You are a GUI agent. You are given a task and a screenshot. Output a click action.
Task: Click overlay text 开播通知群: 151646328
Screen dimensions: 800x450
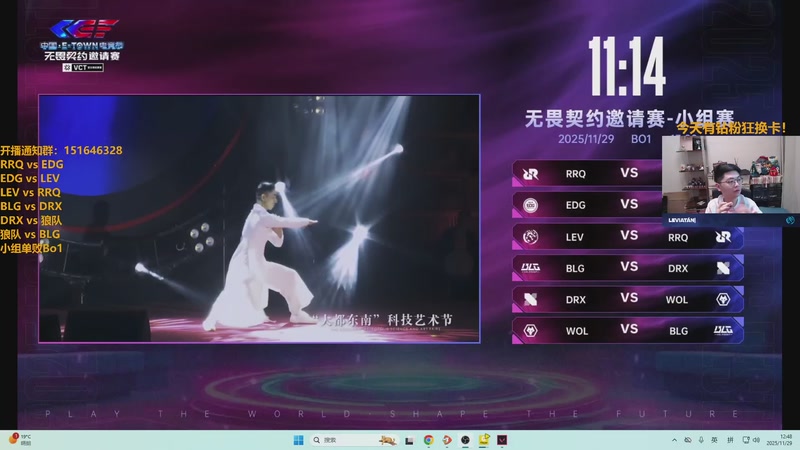point(61,151)
